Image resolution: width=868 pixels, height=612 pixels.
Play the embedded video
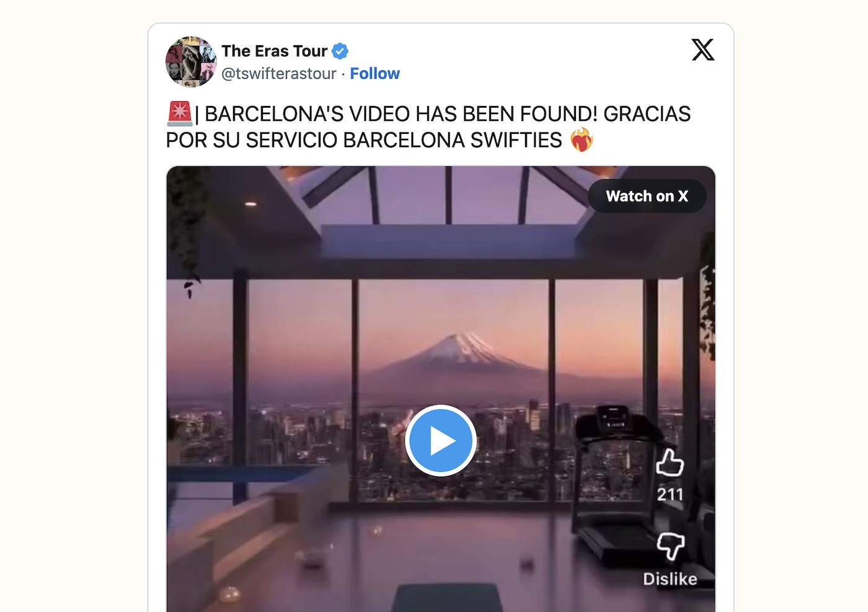tap(441, 441)
